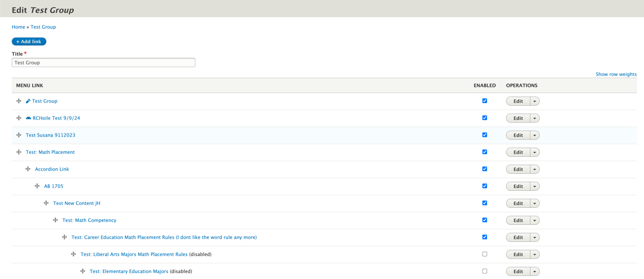
Task: Focus the Title text field
Action: 103,63
